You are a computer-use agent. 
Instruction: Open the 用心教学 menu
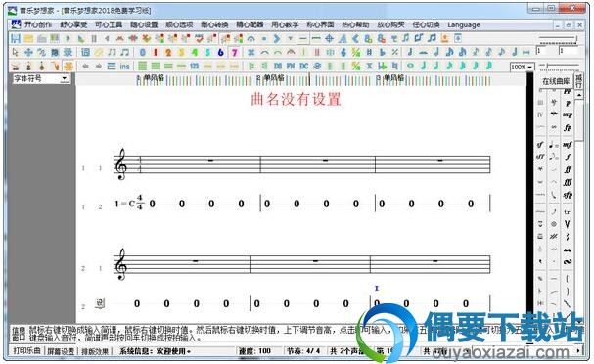click(x=285, y=25)
